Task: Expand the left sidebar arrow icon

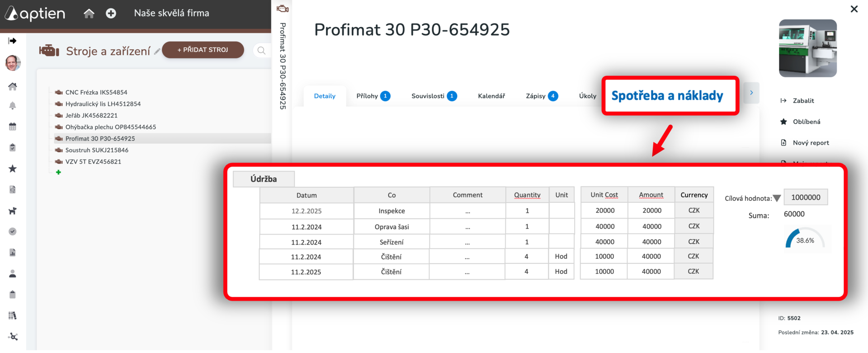Action: pyautogui.click(x=13, y=41)
